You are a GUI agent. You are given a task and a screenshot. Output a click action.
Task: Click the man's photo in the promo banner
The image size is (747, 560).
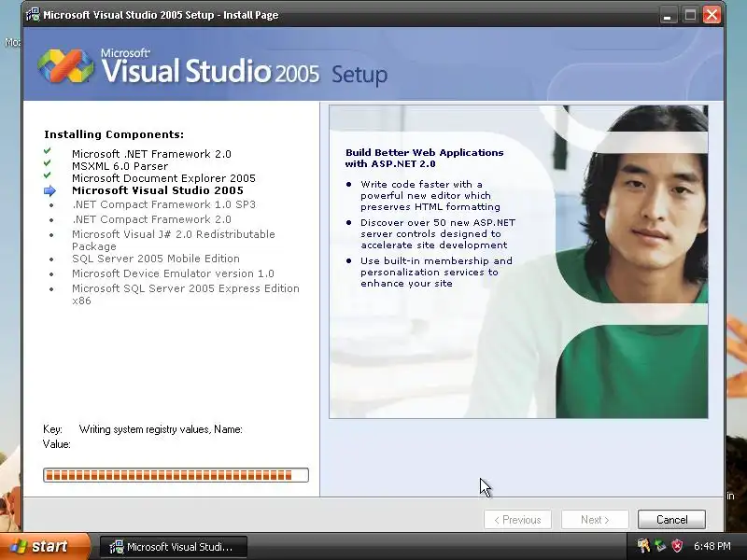click(631, 261)
